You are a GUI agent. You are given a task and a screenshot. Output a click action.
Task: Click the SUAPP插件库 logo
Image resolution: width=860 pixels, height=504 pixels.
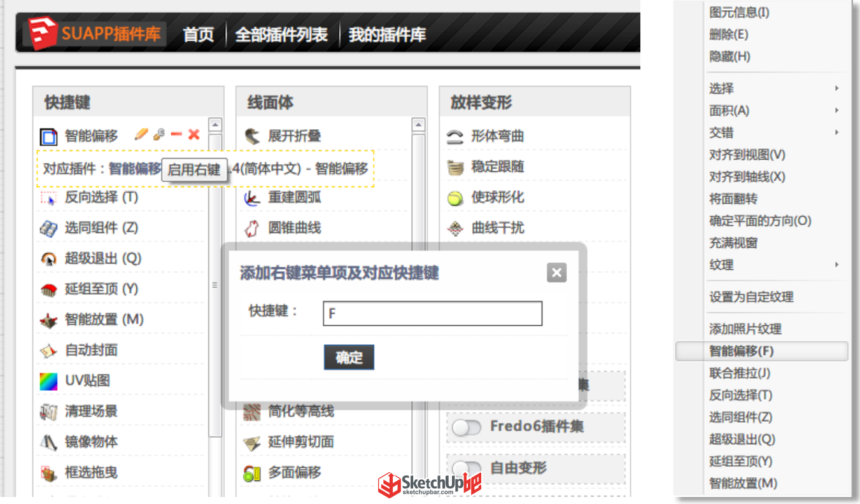pos(95,33)
